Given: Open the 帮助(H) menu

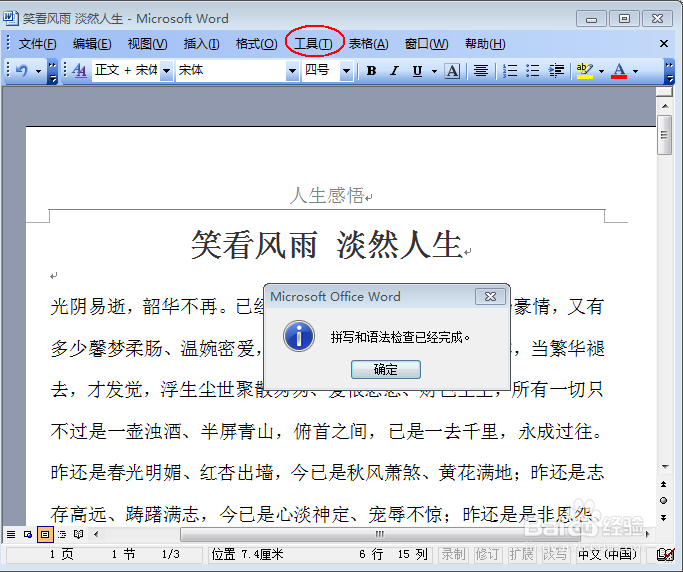Looking at the screenshot, I should (485, 44).
